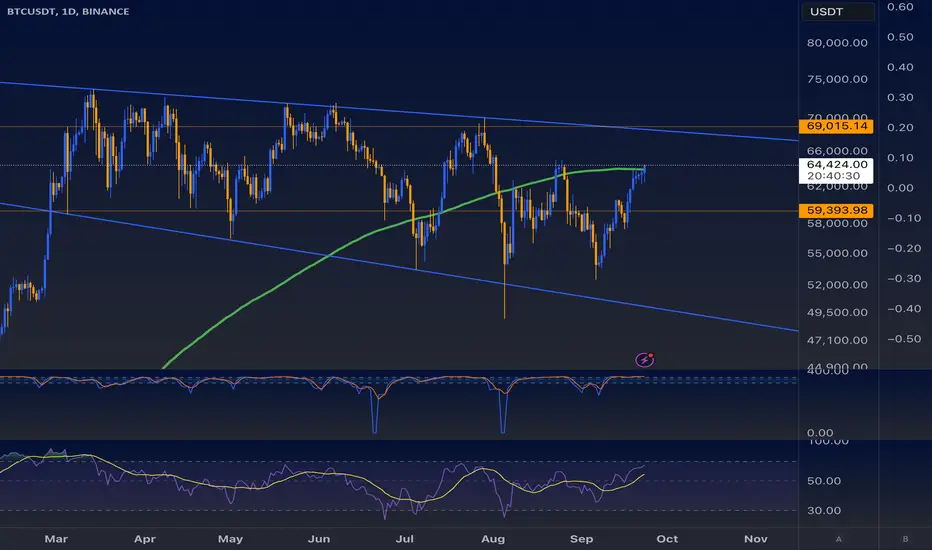Click the Oct label on time axis

[667, 539]
